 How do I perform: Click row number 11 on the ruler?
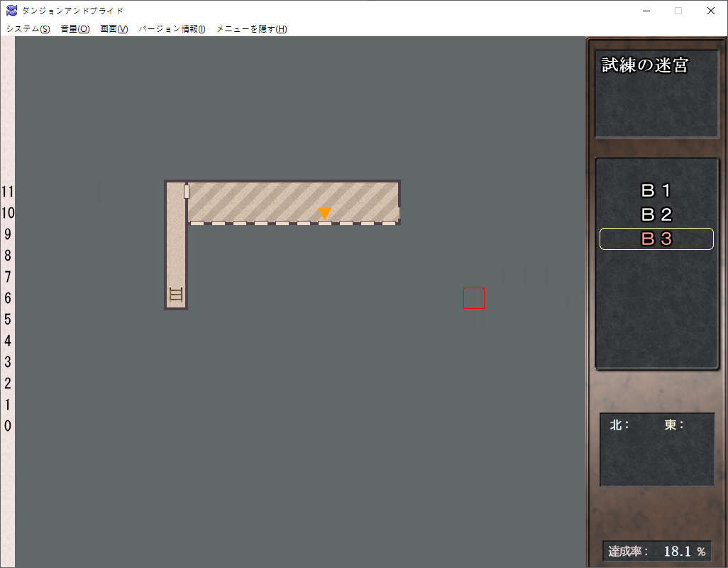[x=7, y=192]
